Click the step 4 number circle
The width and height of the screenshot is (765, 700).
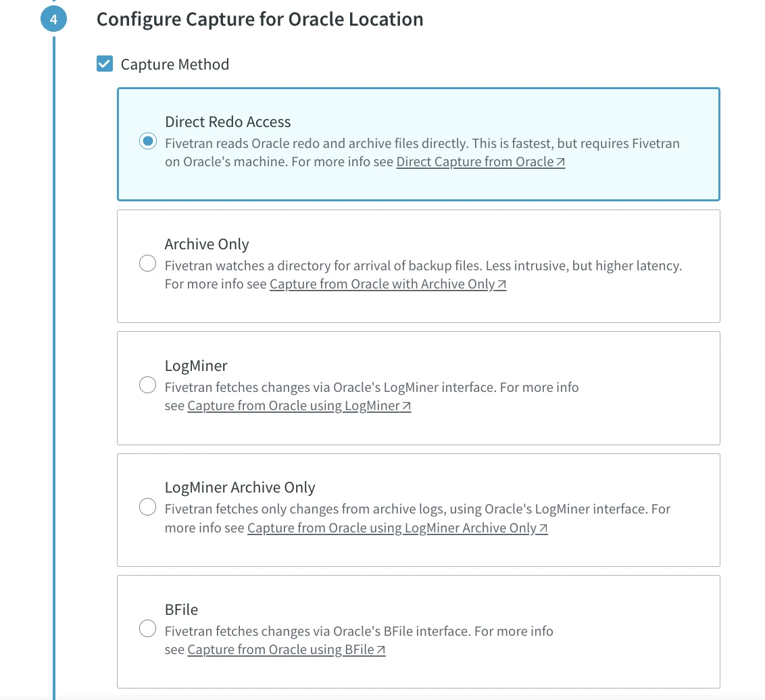53,20
